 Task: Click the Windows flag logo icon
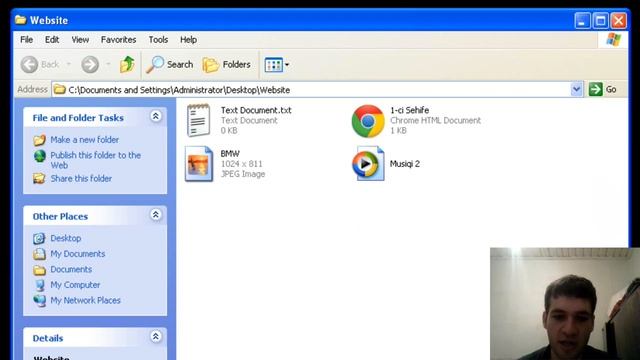coord(613,40)
